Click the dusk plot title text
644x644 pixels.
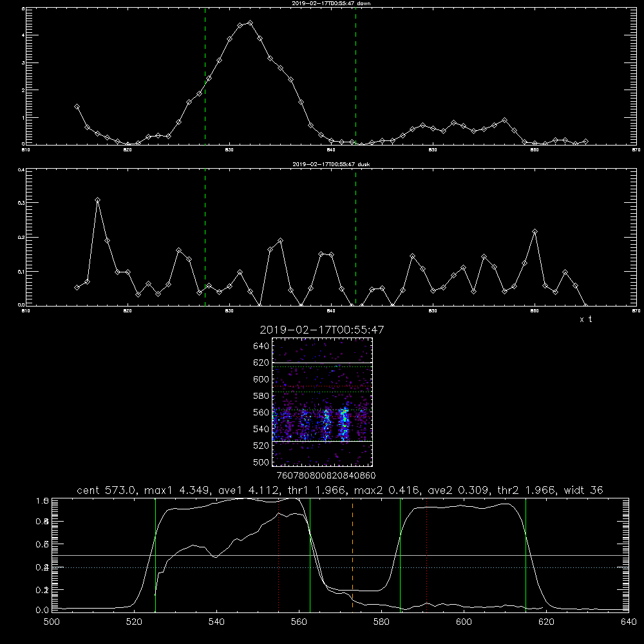coord(331,164)
